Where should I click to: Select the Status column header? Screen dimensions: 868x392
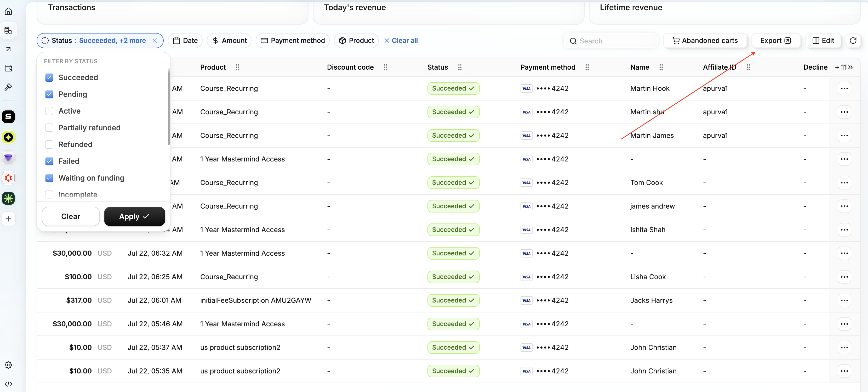click(437, 67)
